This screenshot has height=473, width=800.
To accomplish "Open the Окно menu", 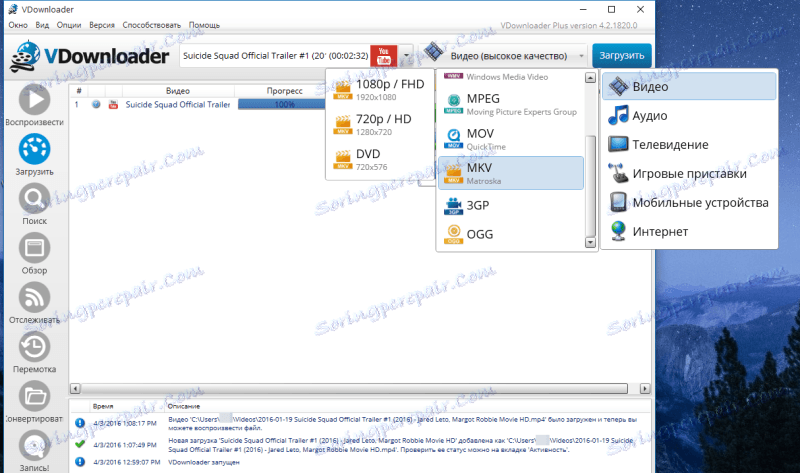I will point(18,25).
